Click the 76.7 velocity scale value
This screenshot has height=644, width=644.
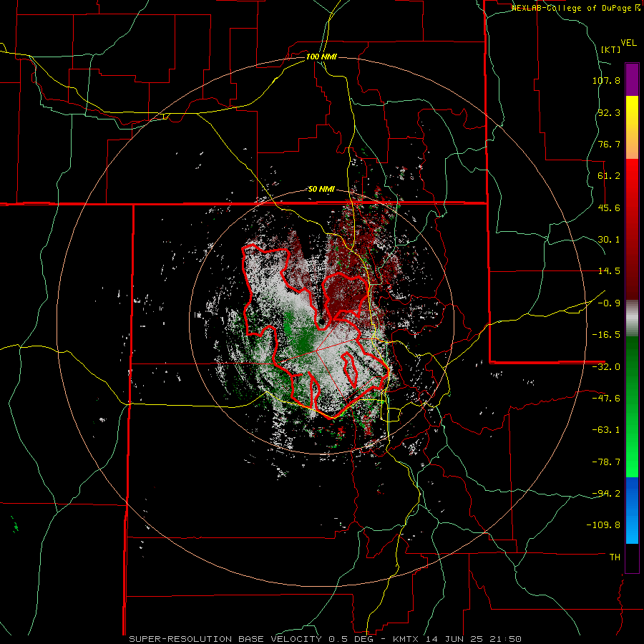[x=609, y=144]
